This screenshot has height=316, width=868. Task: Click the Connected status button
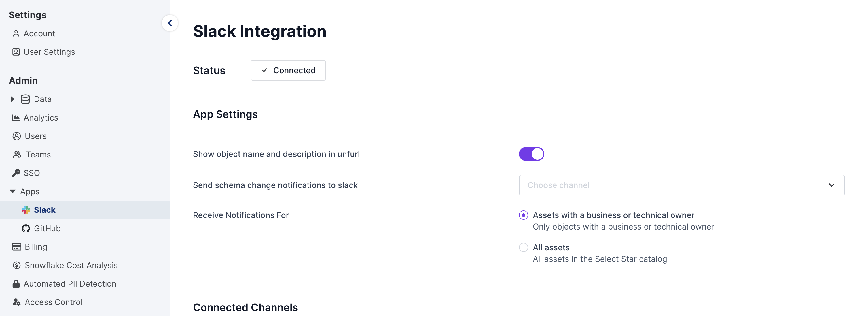click(288, 70)
